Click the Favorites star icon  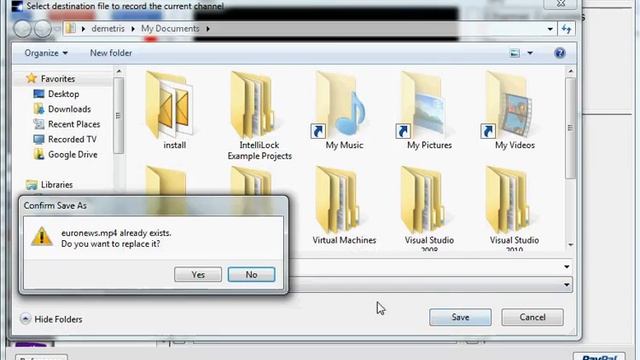point(31,78)
